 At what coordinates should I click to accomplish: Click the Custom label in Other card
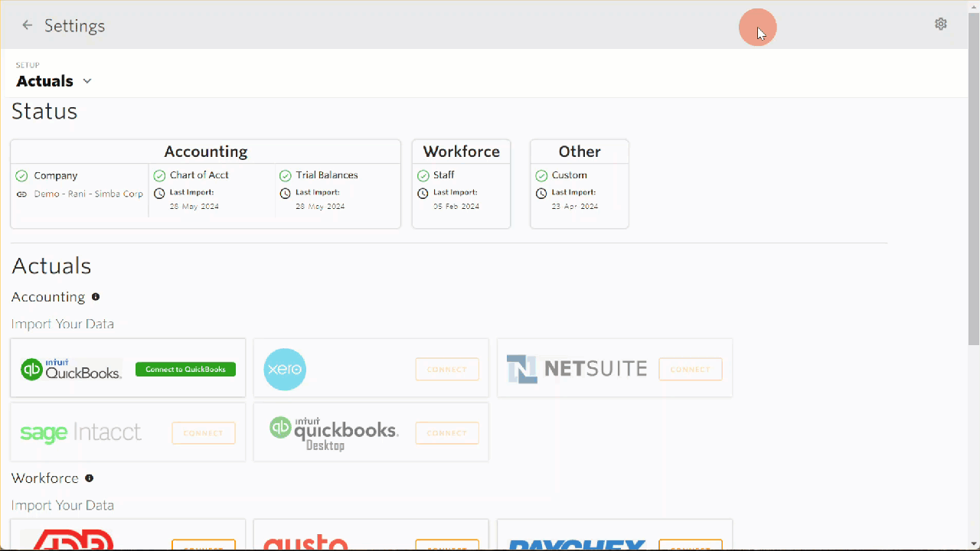click(570, 175)
